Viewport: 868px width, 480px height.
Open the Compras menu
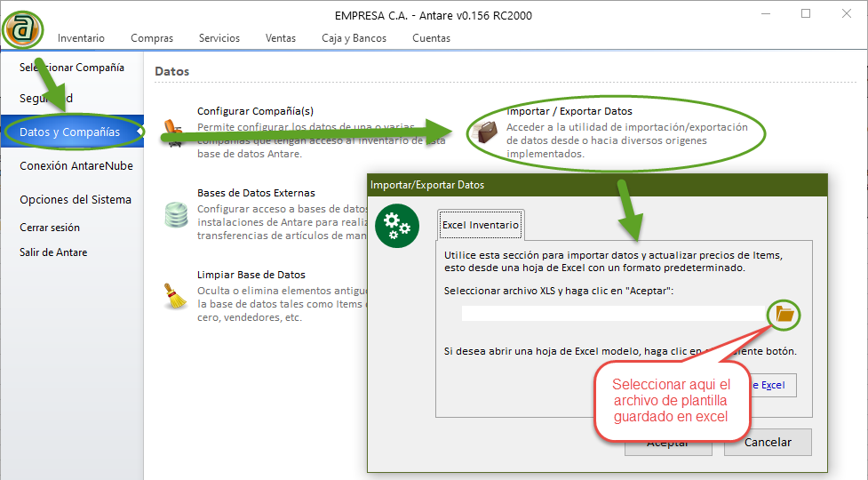(x=152, y=38)
